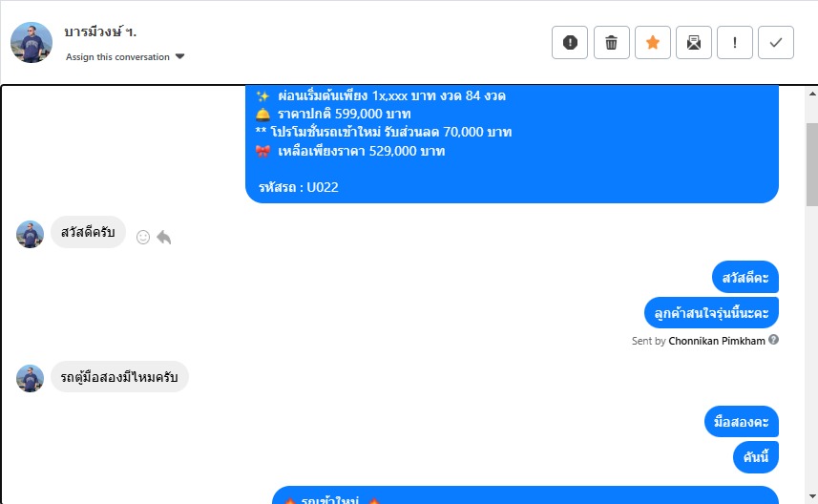Open Chonnikan Pimkham sender name link

pos(717,341)
